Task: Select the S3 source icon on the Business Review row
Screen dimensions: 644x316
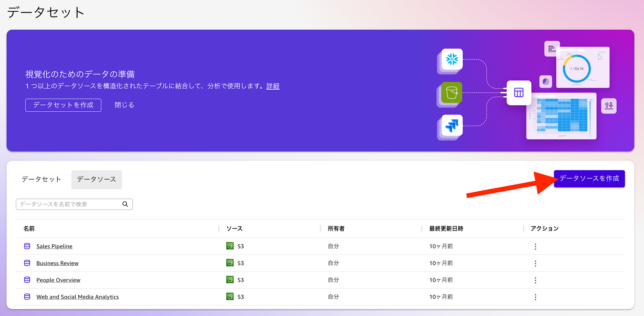Action: (230, 263)
